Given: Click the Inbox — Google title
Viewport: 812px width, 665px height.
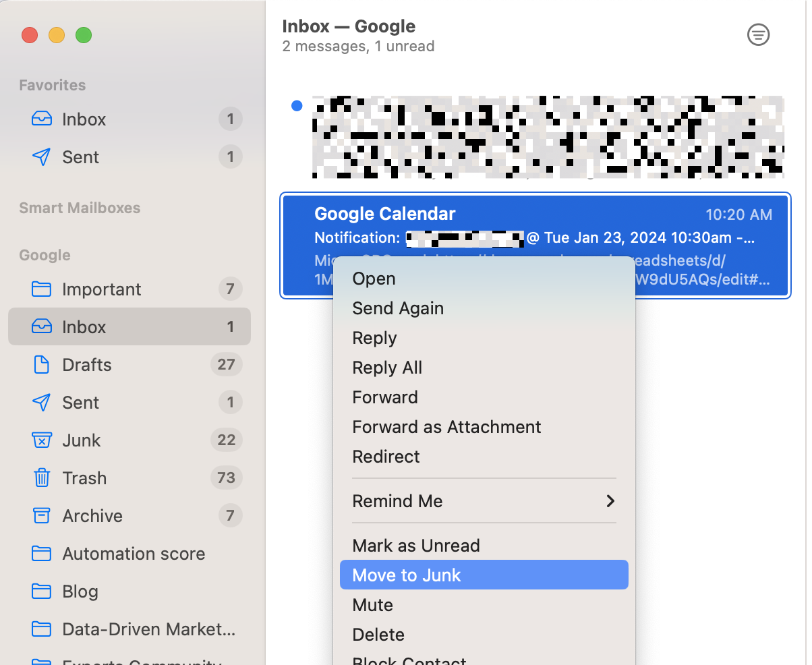Looking at the screenshot, I should pyautogui.click(x=349, y=27).
